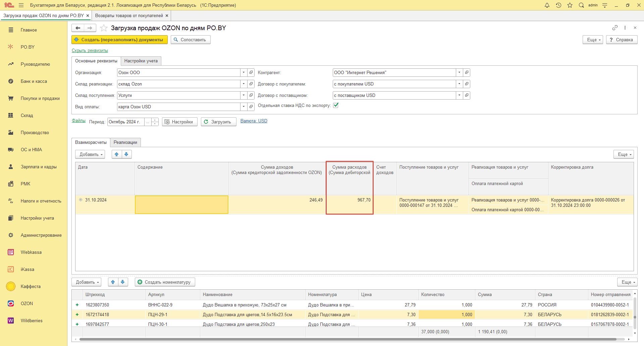This screenshot has width=644, height=346.
Task: Open Добавить dropdown above goods table
Action: (x=87, y=282)
